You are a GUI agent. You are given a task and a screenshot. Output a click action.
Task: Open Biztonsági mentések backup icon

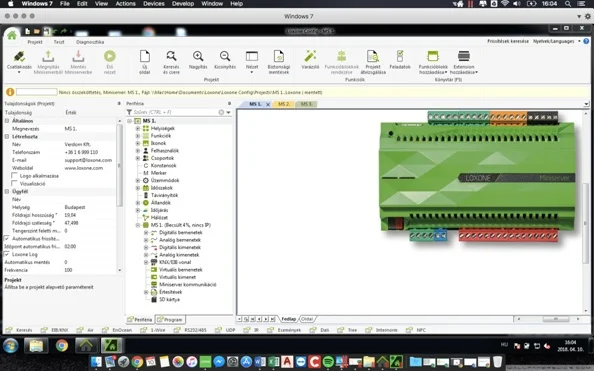[x=279, y=57]
